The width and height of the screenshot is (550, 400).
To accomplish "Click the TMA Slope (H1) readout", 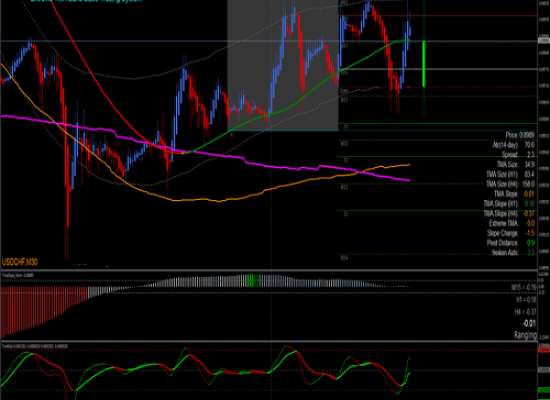I will coord(509,204).
